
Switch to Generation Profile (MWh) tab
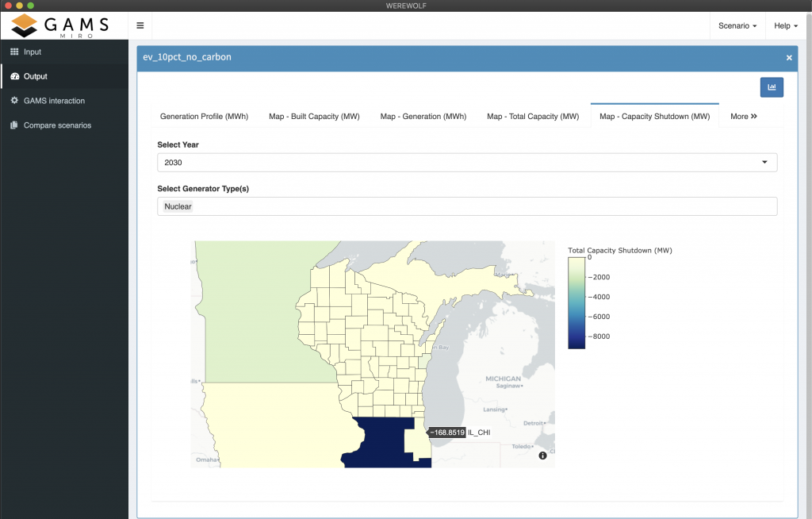[x=204, y=116]
